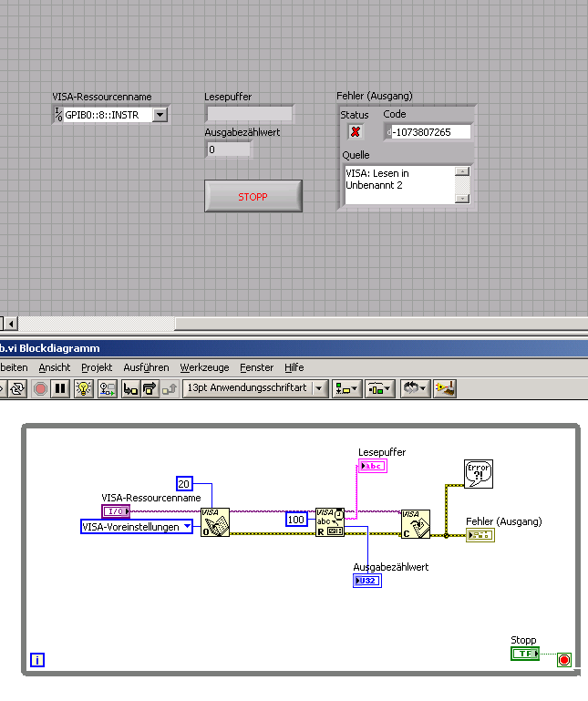The height and width of the screenshot is (701, 588).
Task: Click the loop conditional stop terminal
Action: tap(564, 660)
